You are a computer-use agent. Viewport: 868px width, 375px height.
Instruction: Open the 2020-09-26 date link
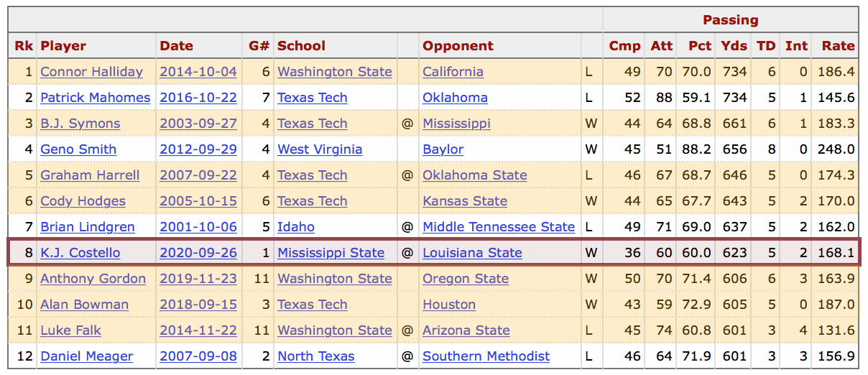click(198, 253)
